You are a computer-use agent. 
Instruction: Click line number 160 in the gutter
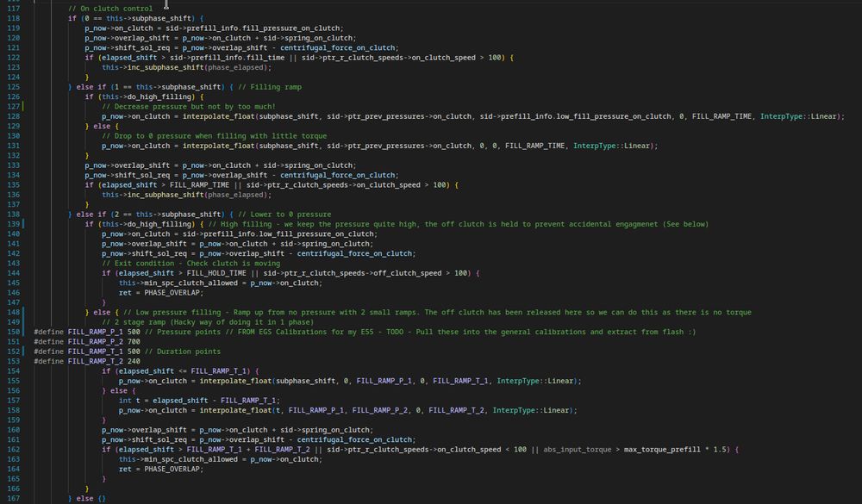[x=13, y=431]
